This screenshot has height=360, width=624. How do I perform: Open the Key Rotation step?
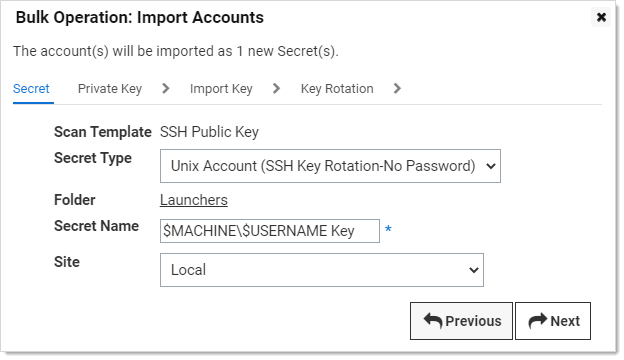(x=337, y=89)
